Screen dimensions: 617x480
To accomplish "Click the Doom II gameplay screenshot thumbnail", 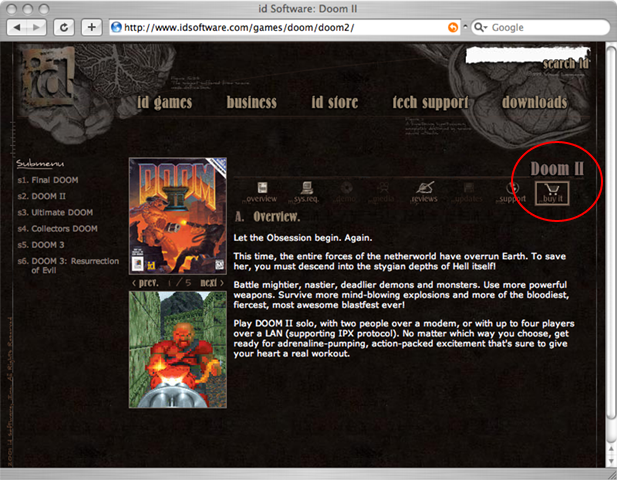I will pyautogui.click(x=178, y=349).
